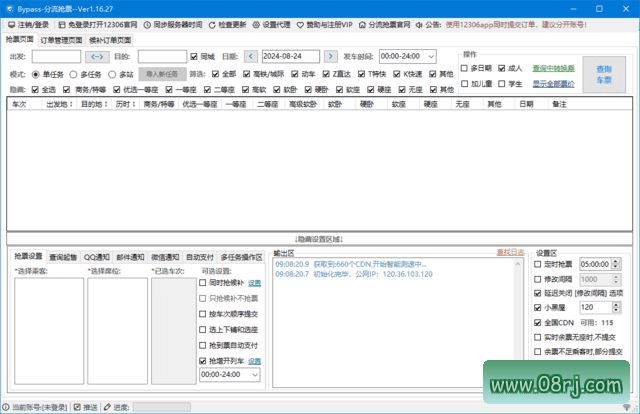
Task: Click the 二等座 column header
Action: 268,104
